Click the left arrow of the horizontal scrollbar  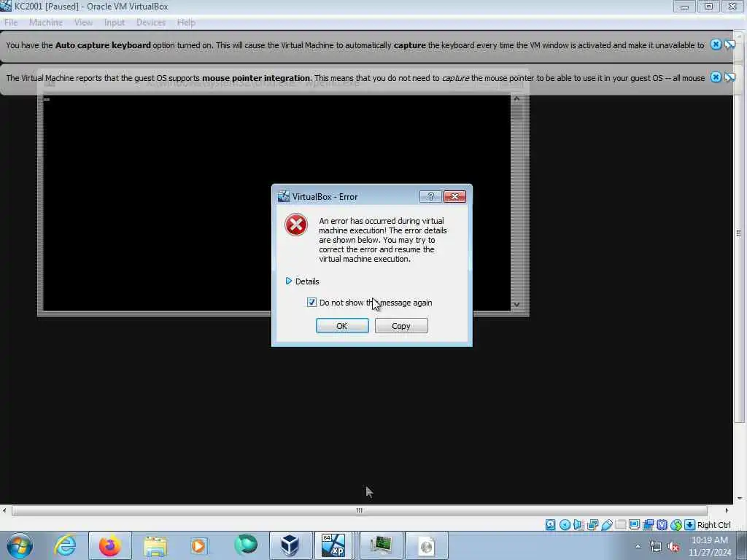(4, 510)
